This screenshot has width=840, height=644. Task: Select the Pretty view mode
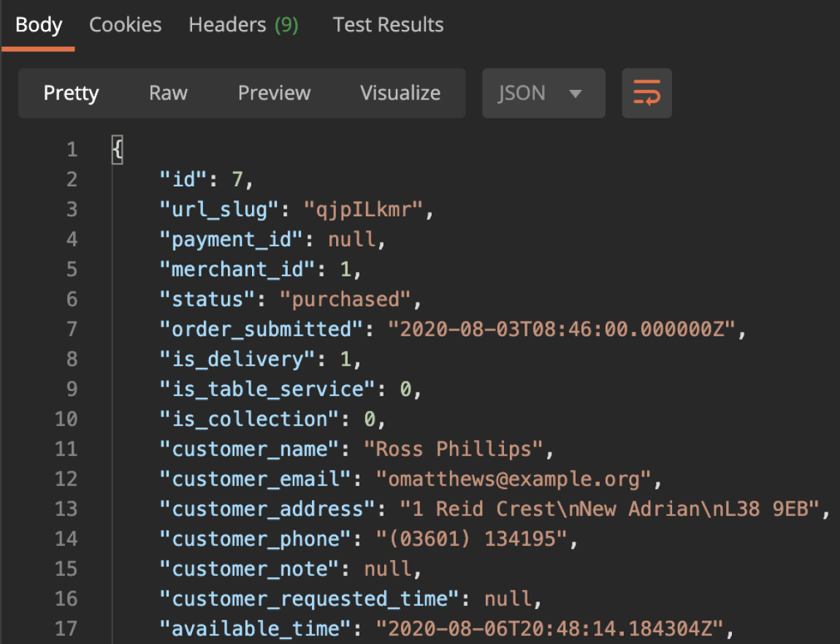(x=72, y=93)
